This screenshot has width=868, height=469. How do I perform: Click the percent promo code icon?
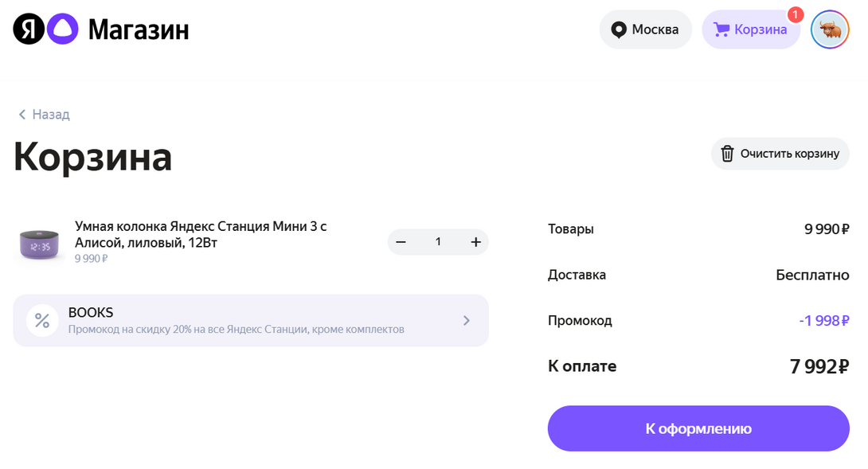42,320
